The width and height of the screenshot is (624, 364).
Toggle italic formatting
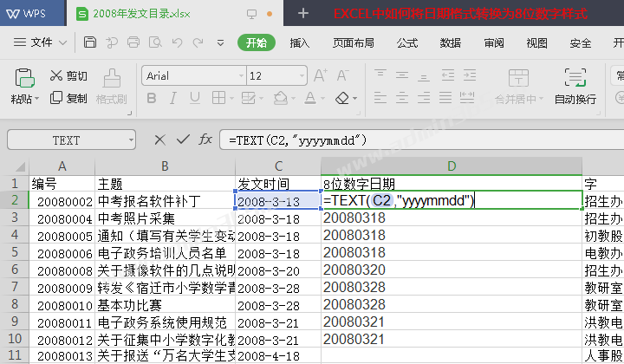pos(172,98)
